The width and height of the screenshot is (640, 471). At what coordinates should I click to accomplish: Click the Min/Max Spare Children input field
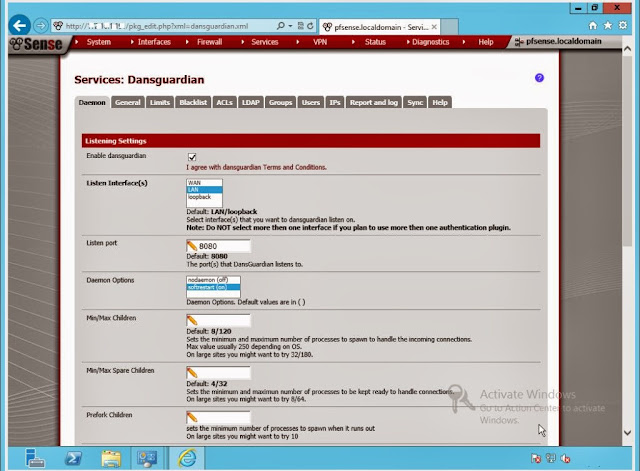(x=218, y=373)
